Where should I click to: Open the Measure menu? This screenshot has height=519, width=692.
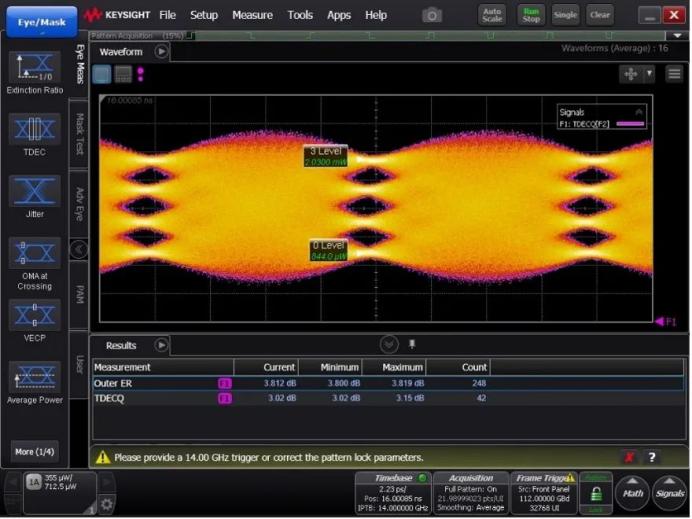point(252,15)
